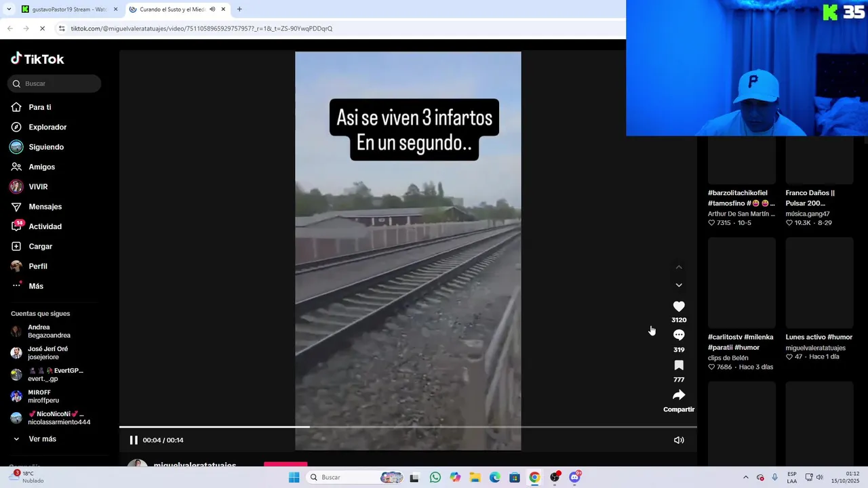Image resolution: width=868 pixels, height=488 pixels.
Task: Stop loading the page
Action: tap(42, 28)
